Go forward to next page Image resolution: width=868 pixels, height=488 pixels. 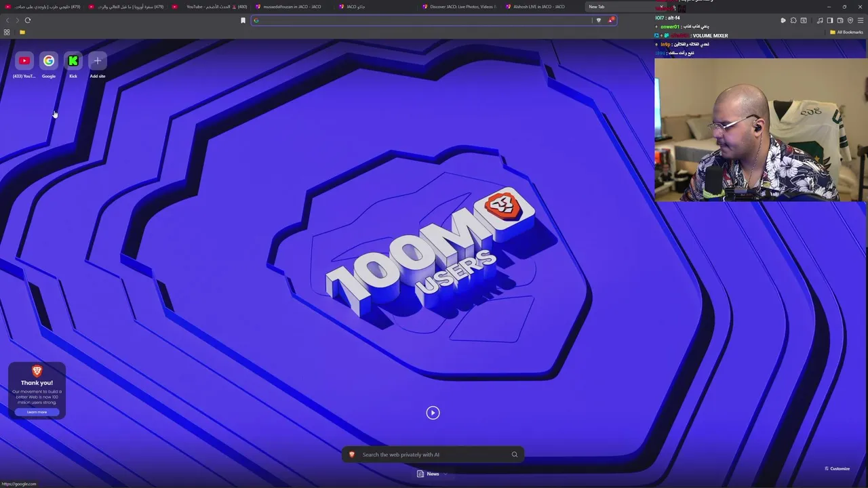18,20
